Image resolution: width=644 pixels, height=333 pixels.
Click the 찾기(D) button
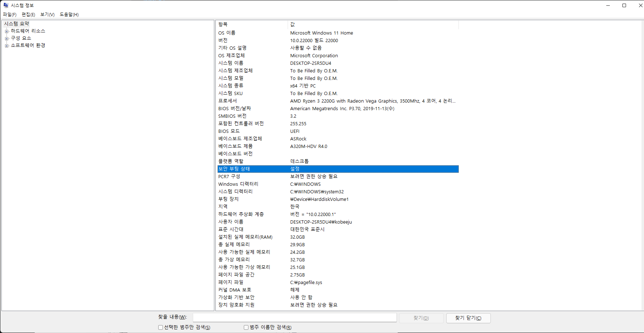point(421,318)
